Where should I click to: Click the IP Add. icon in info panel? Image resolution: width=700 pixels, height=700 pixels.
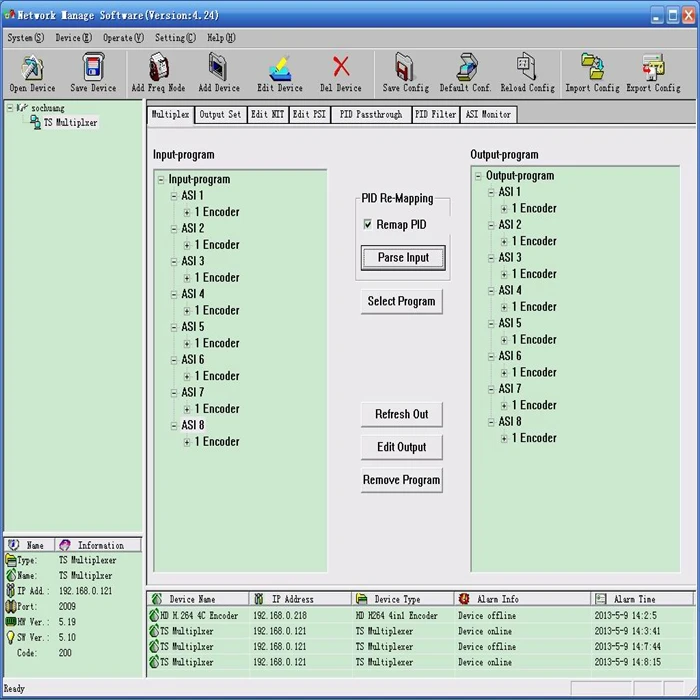(x=11, y=591)
